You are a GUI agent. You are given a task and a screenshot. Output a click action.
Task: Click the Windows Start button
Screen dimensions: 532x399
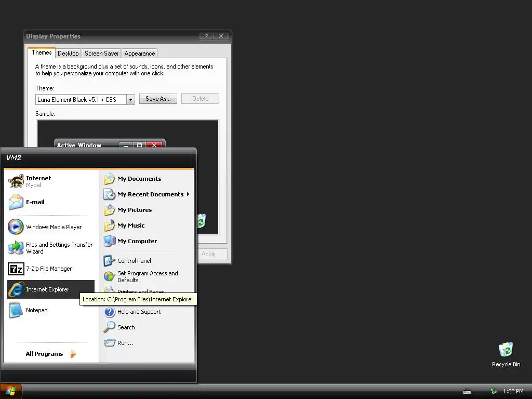pyautogui.click(x=11, y=391)
